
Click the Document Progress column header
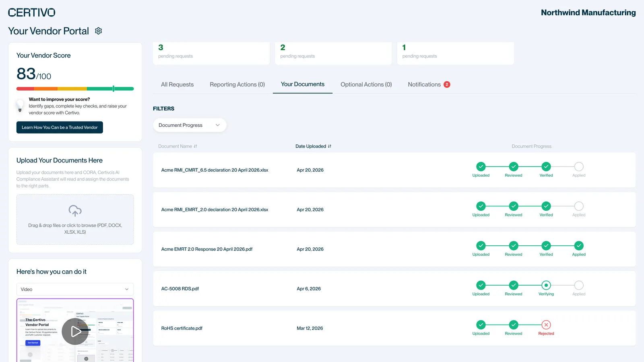coord(531,146)
